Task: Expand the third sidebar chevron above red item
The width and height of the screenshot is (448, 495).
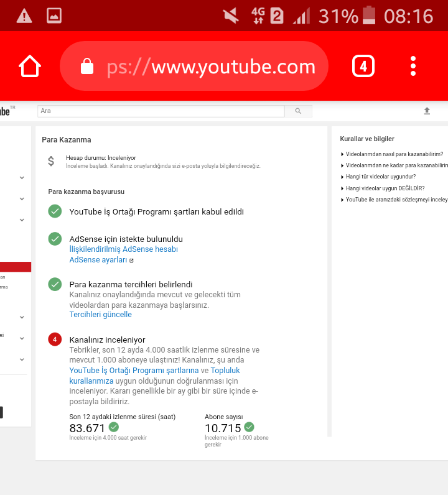Action: pos(22,220)
